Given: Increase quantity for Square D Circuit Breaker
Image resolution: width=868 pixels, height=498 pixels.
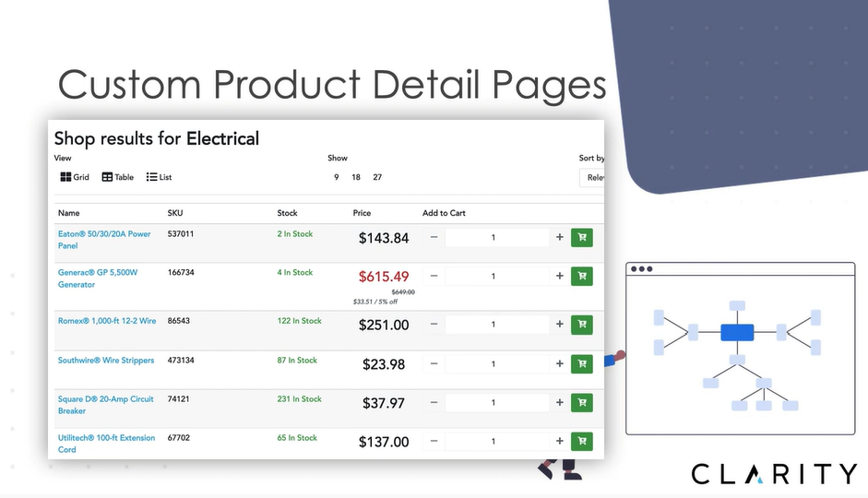Looking at the screenshot, I should (560, 402).
